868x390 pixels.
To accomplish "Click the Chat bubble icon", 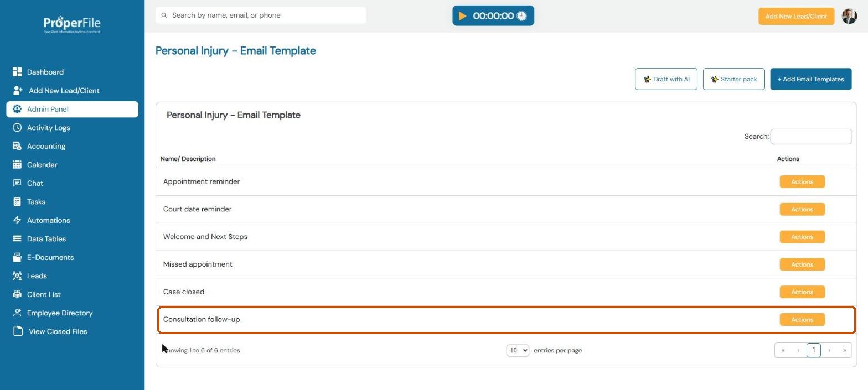I will click(x=17, y=183).
